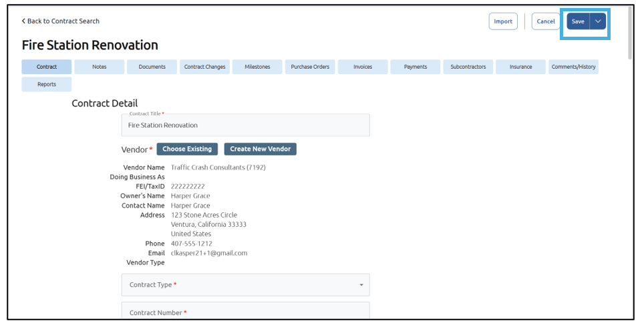Image resolution: width=644 pixels, height=331 pixels.
Task: Click the Choose Existing vendor button
Action: [x=187, y=149]
